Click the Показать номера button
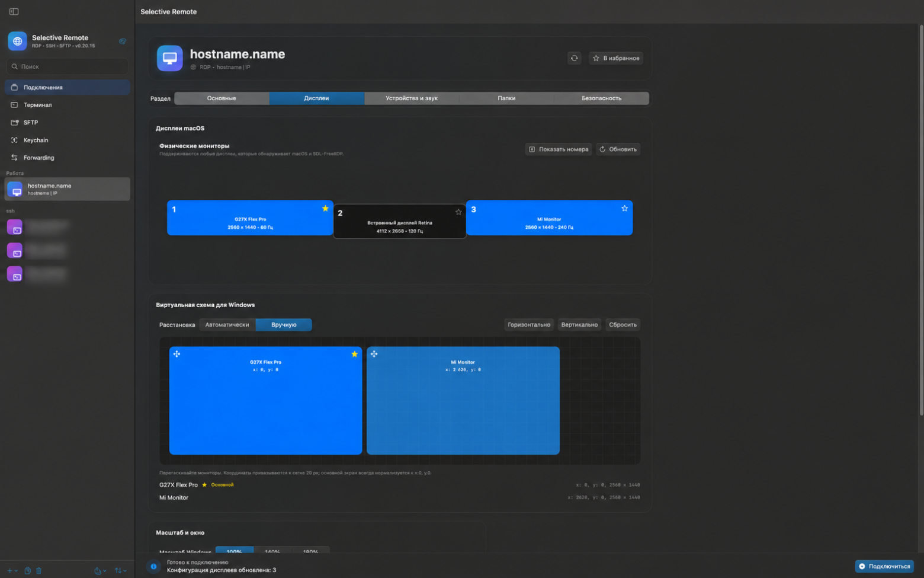Screen dimensions: 924x578 559,149
